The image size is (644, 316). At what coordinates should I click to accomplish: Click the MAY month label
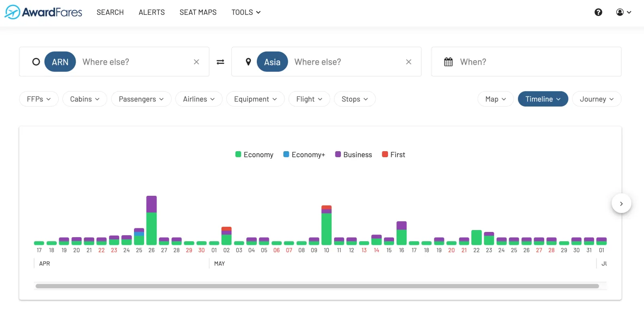pos(219,264)
